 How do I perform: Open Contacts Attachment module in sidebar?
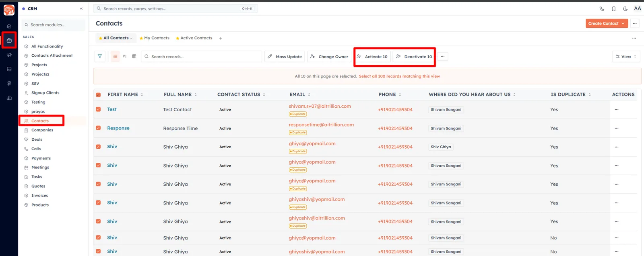(x=52, y=55)
